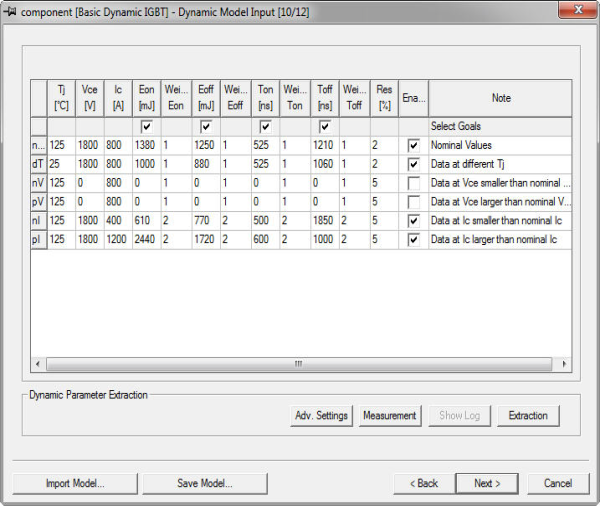Go Back to previous page
This screenshot has height=506, width=600.
[x=425, y=483]
